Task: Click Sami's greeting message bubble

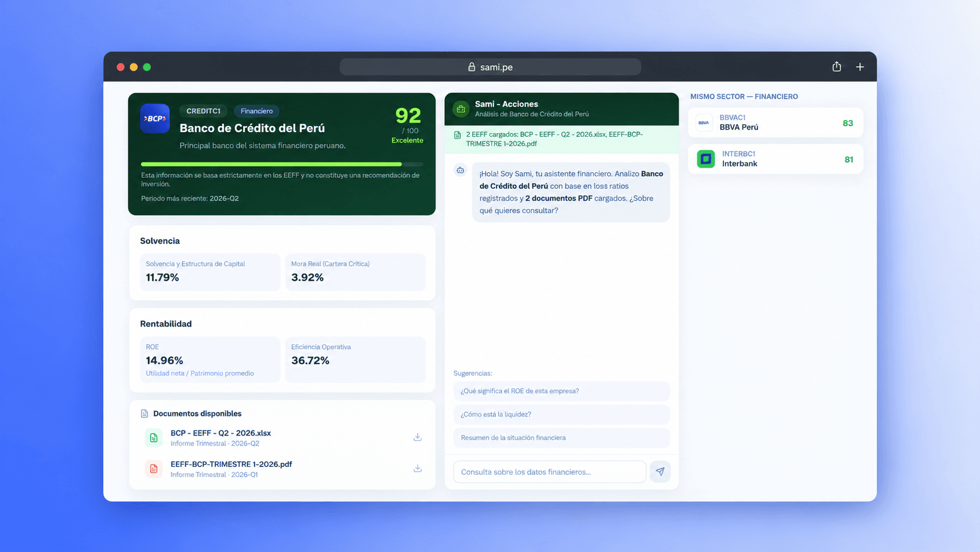Action: [571, 192]
